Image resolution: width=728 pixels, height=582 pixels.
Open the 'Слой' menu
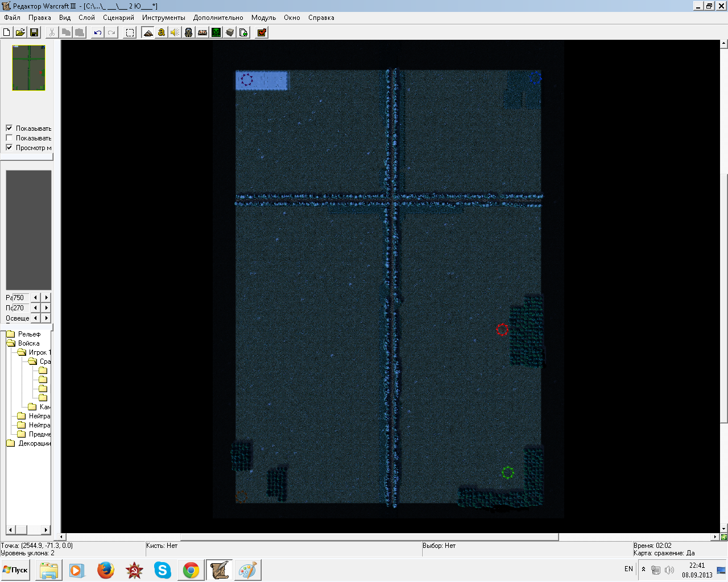coord(86,18)
